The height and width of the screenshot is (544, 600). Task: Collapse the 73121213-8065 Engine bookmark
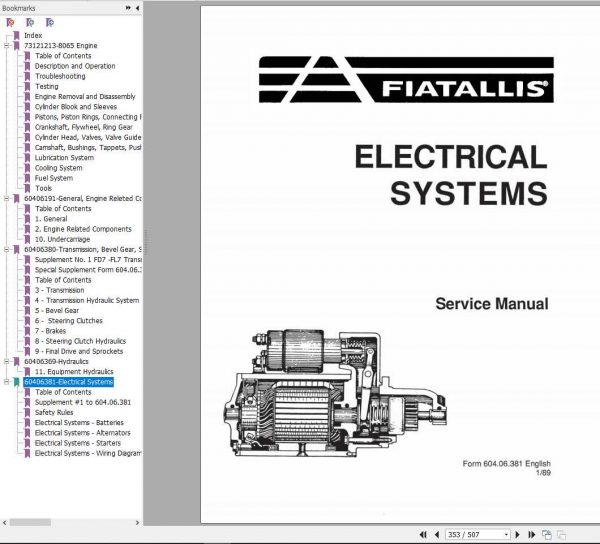6,46
